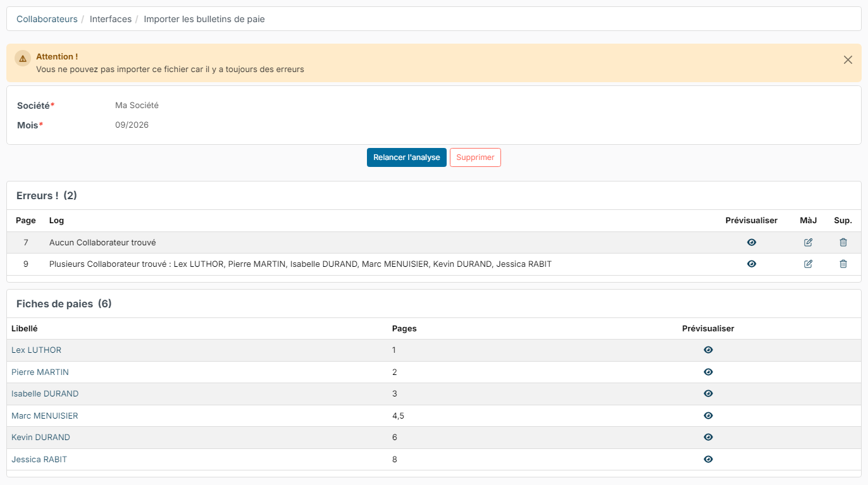868x485 pixels.
Task: Click pages value '4,5' for Marc MENUISIER
Action: coord(398,415)
